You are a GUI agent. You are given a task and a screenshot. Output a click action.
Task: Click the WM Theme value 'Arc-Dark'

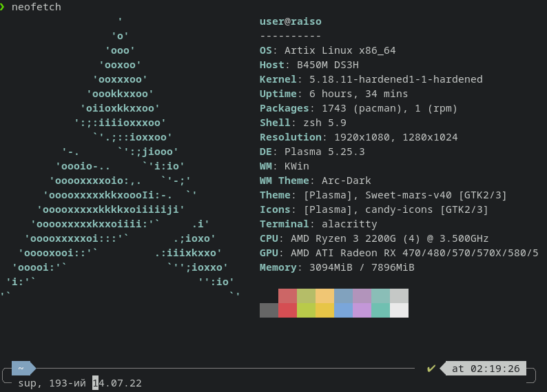tap(347, 180)
